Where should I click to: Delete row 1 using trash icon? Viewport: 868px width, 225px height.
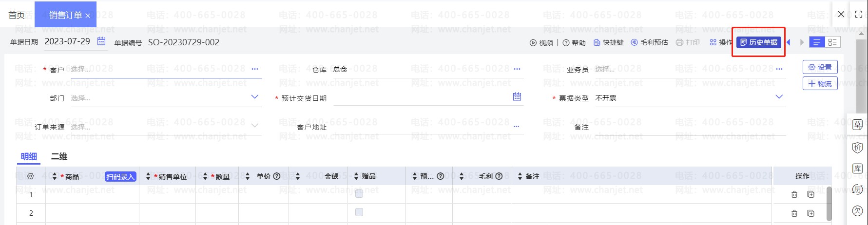pyautogui.click(x=794, y=194)
